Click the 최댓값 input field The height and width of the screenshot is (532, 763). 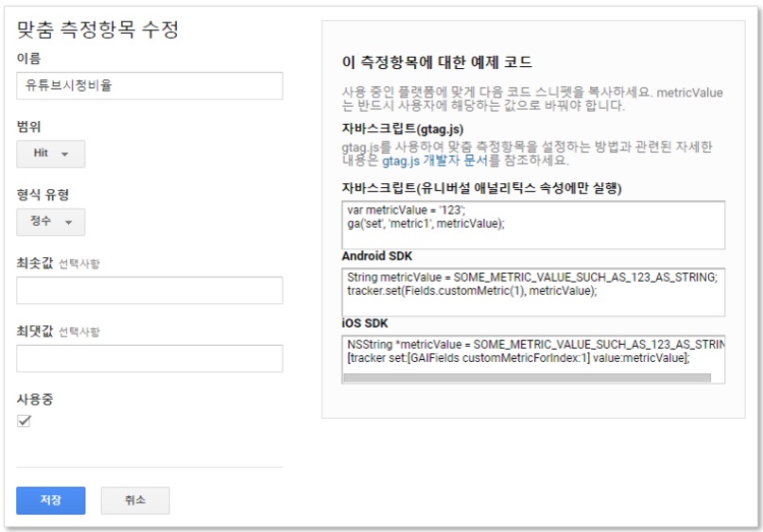(149, 358)
